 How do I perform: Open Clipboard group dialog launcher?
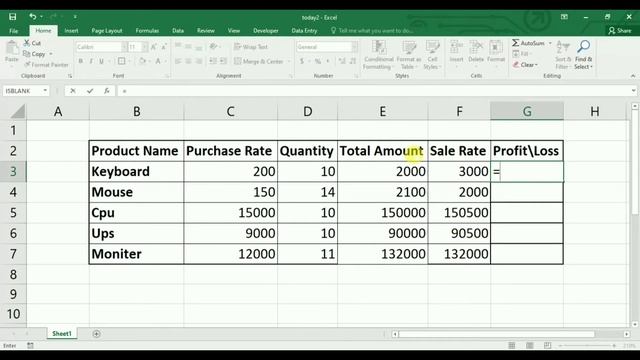coord(70,76)
